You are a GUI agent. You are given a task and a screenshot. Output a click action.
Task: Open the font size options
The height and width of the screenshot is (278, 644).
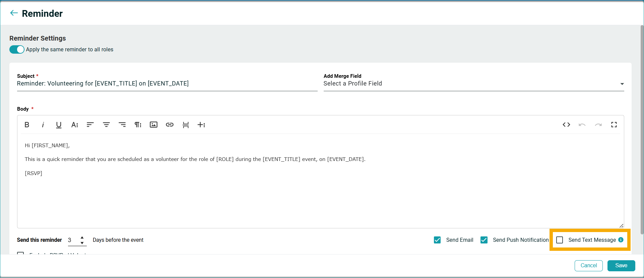point(75,125)
